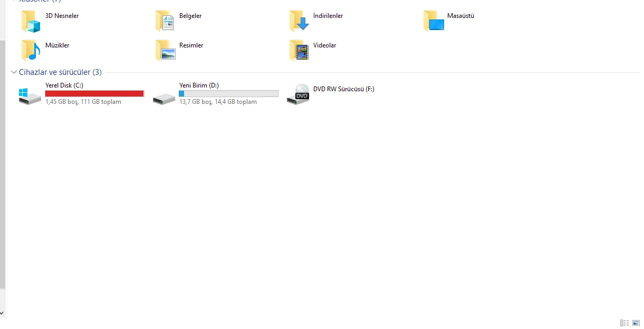Click the navigation pane scroll down arrow

pos(2,313)
